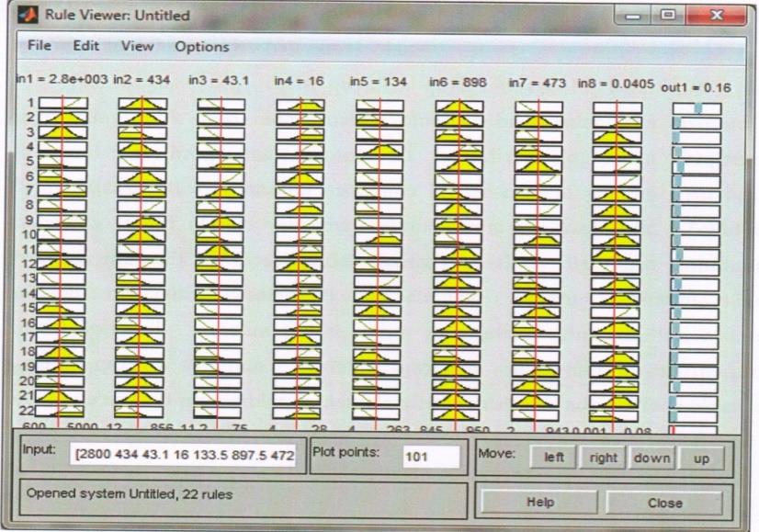This screenshot has height=532, width=759.
Task: Click rule number 1 label
Action: pyautogui.click(x=30, y=103)
